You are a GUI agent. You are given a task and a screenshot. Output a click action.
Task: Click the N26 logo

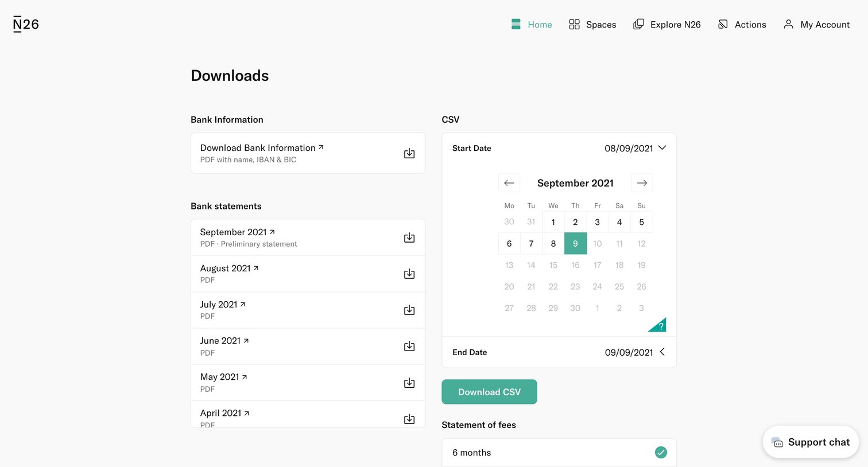tap(26, 24)
